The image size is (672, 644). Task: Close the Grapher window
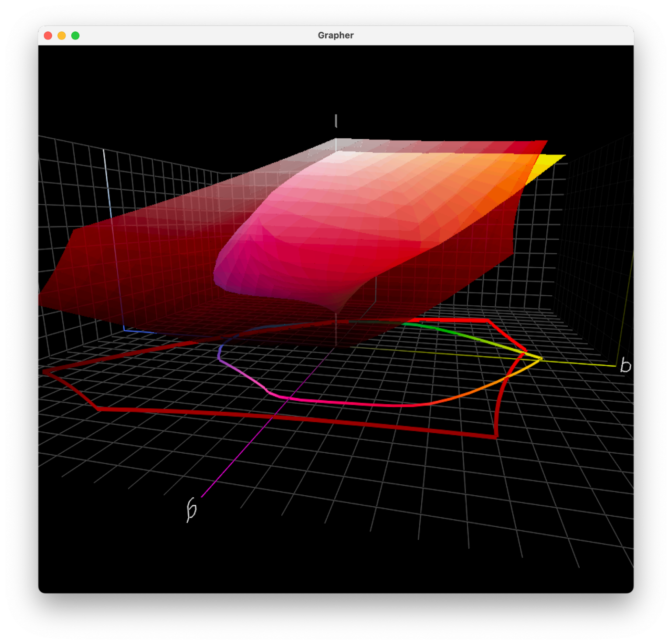point(48,35)
